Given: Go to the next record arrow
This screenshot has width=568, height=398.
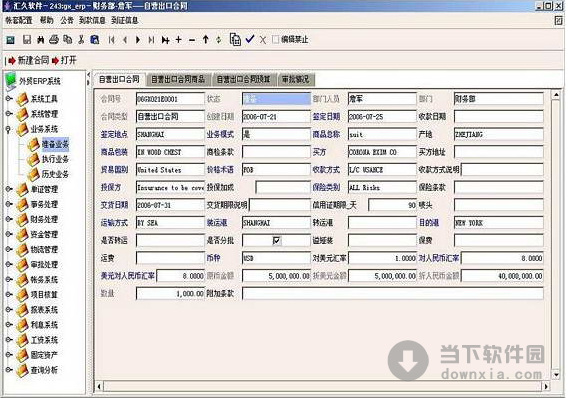Looking at the screenshot, I should [138, 39].
